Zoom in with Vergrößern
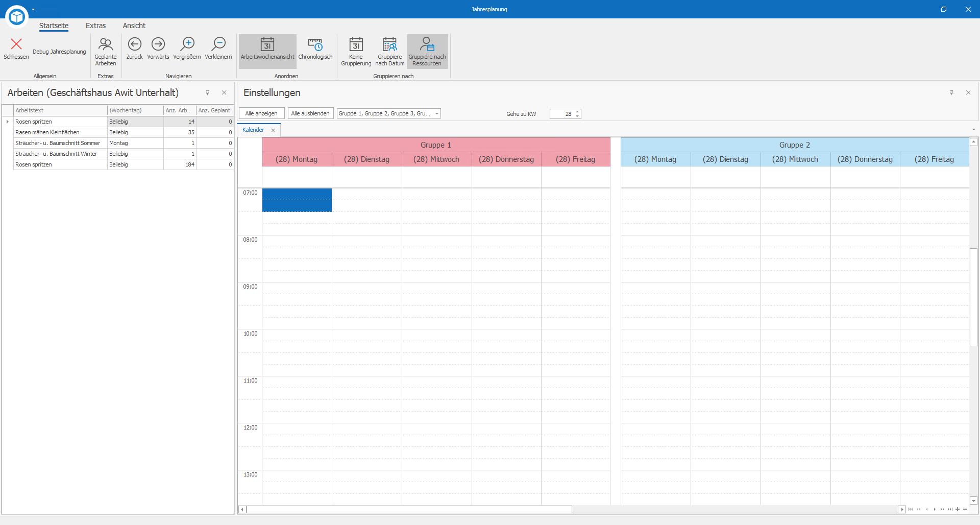 click(187, 49)
